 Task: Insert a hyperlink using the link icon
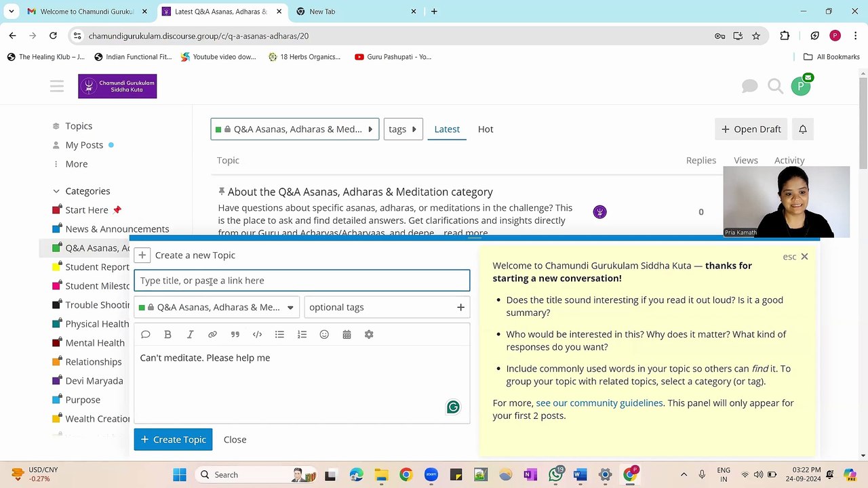click(212, 334)
